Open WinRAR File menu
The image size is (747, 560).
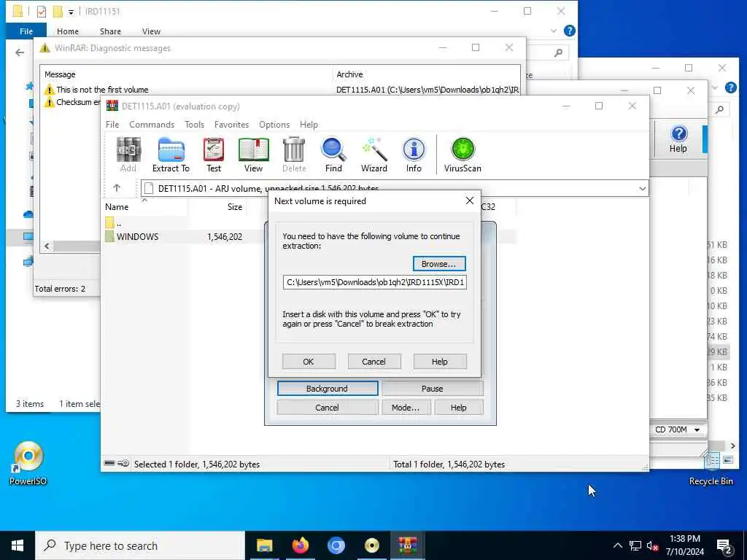pyautogui.click(x=112, y=124)
